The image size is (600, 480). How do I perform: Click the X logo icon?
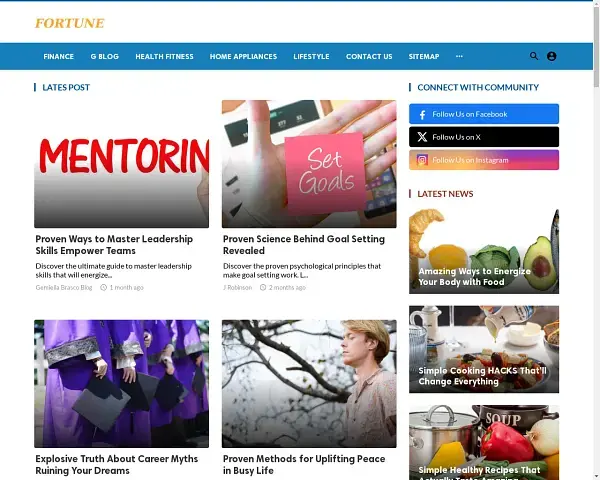[422, 137]
